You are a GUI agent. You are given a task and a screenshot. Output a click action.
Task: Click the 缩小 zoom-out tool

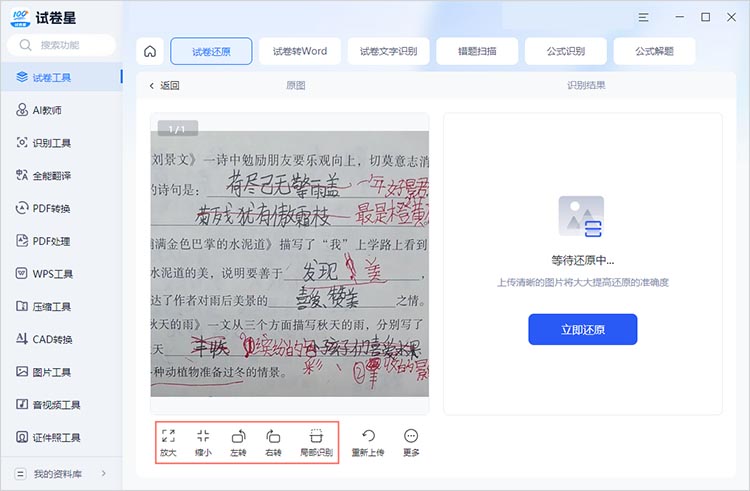coord(203,442)
